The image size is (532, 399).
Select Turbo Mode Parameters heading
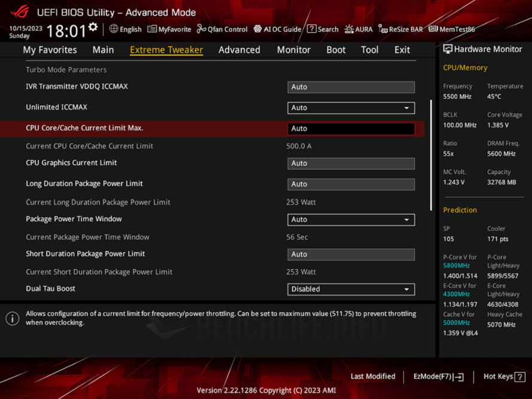(x=66, y=69)
